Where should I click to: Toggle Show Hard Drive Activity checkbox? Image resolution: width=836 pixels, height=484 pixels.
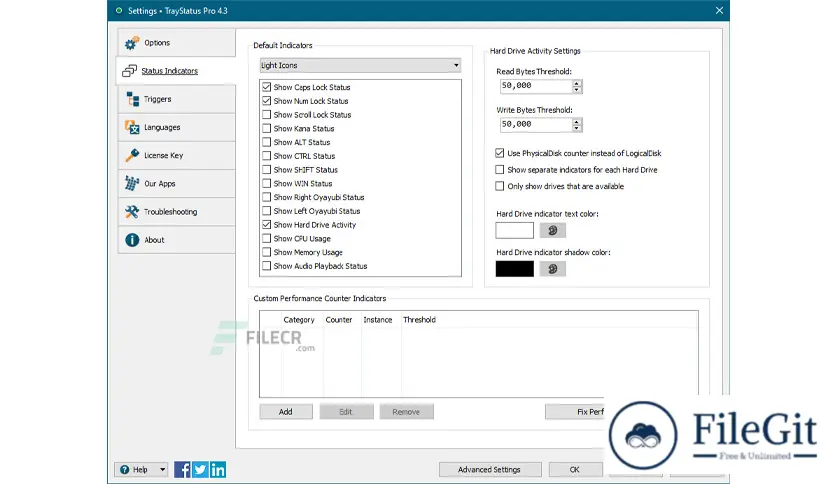[x=267, y=225]
